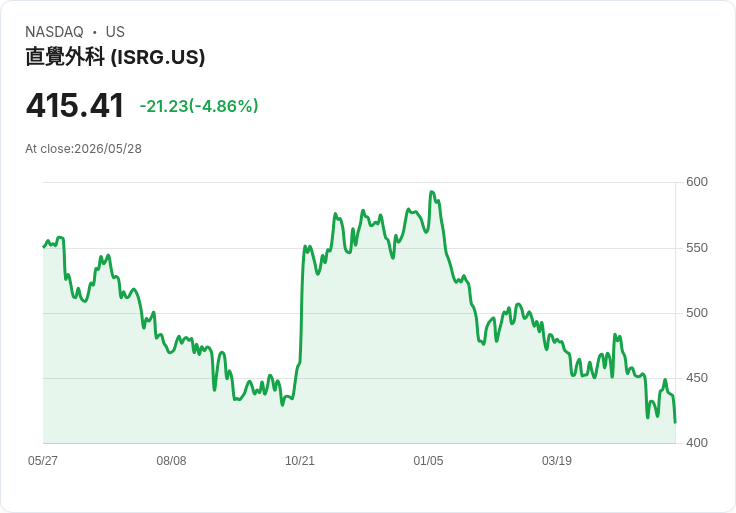Click the 05/27 date axis label

point(43,460)
